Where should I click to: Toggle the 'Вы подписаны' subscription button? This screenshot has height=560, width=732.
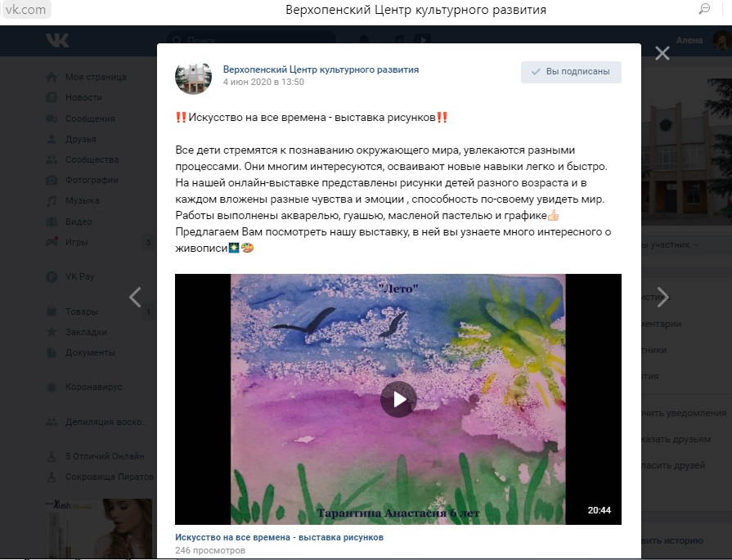tap(571, 72)
